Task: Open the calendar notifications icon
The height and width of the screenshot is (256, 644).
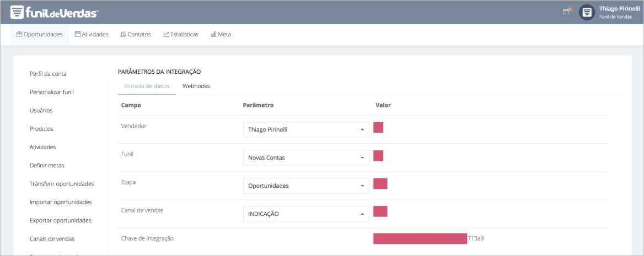Action: click(566, 12)
